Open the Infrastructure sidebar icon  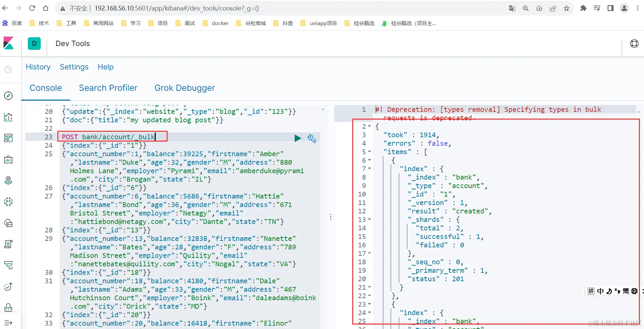(8, 223)
